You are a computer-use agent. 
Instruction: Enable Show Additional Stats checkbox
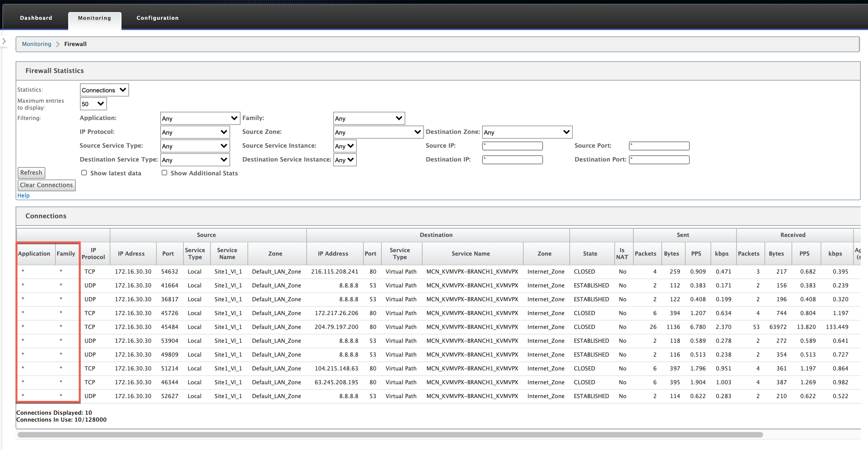point(164,173)
